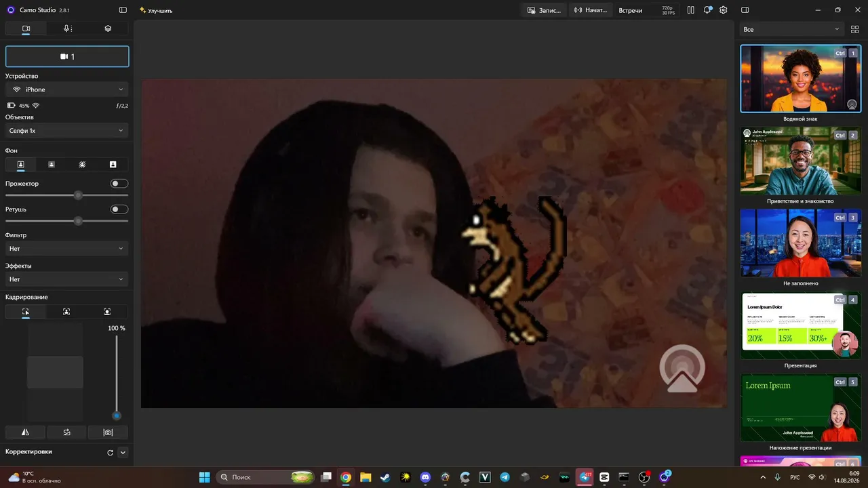The height and width of the screenshot is (488, 868).
Task: Open the Windows Start menu
Action: pyautogui.click(x=204, y=477)
